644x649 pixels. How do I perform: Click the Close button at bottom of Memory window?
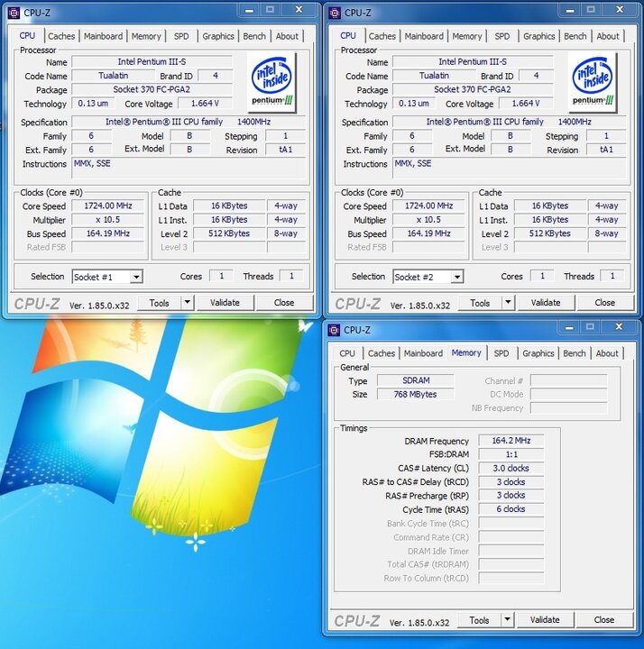point(604,619)
